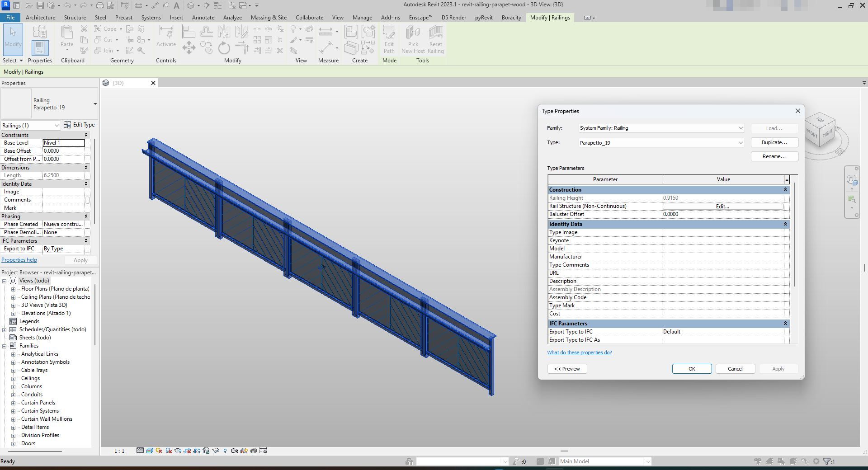Viewport: 868px width, 470px height.
Task: Open the Detail Level icon in view bar
Action: (140, 451)
